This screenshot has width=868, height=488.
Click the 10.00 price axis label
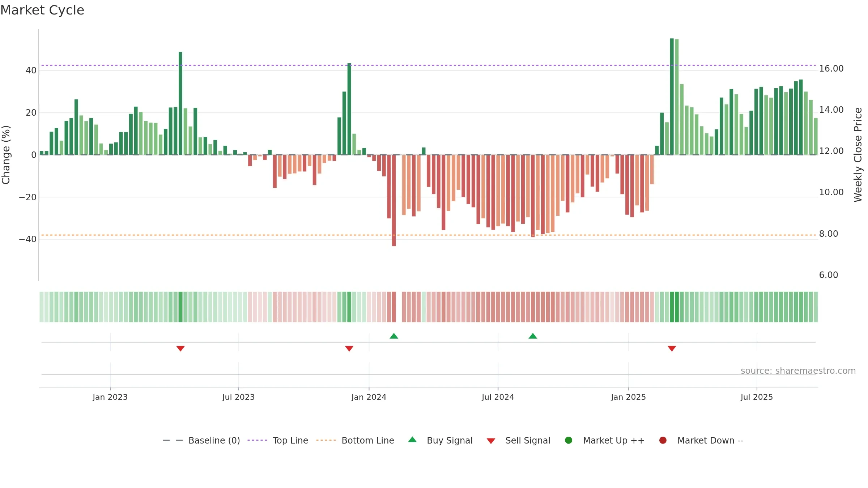point(831,192)
